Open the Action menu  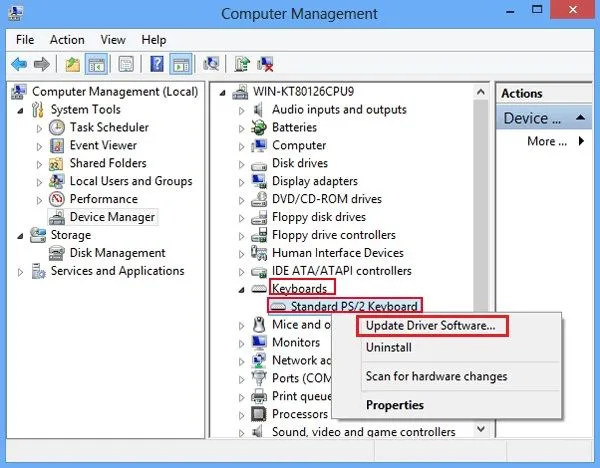(67, 40)
